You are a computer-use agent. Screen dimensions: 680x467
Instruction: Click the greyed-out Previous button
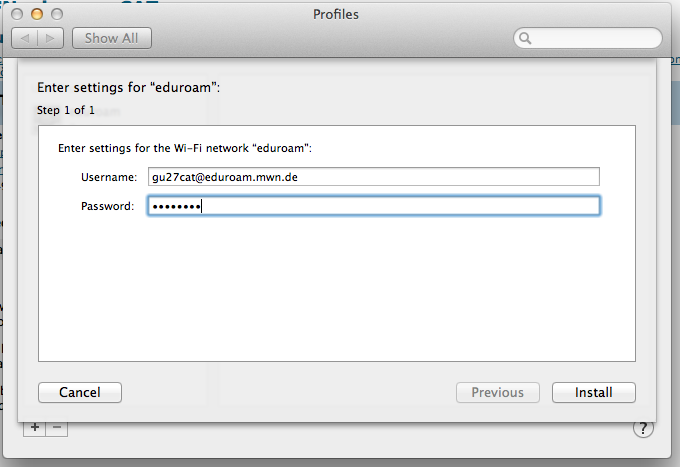click(x=497, y=393)
